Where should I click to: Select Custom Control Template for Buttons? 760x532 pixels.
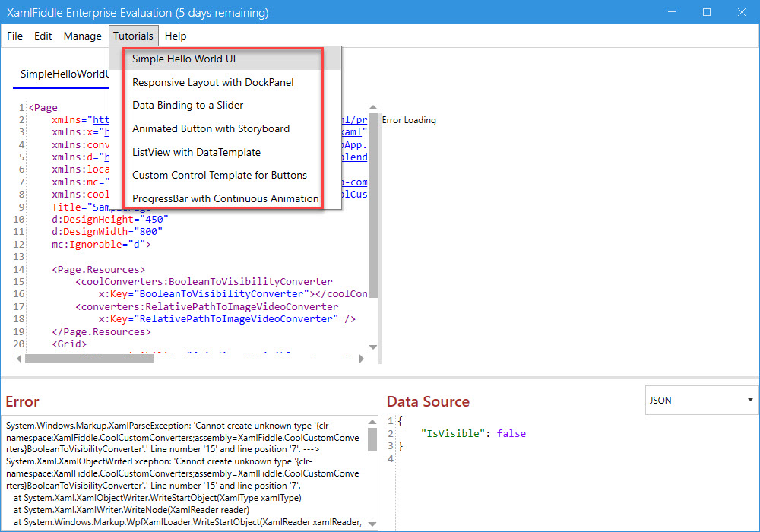point(226,175)
